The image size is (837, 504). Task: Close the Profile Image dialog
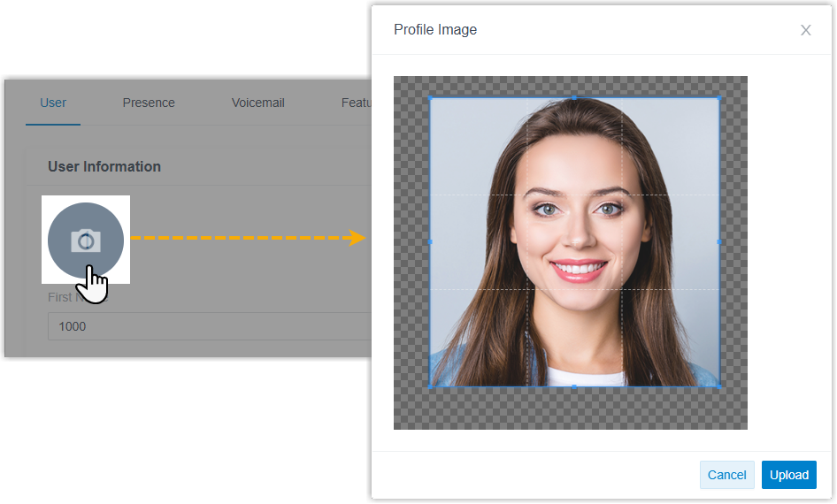click(805, 30)
